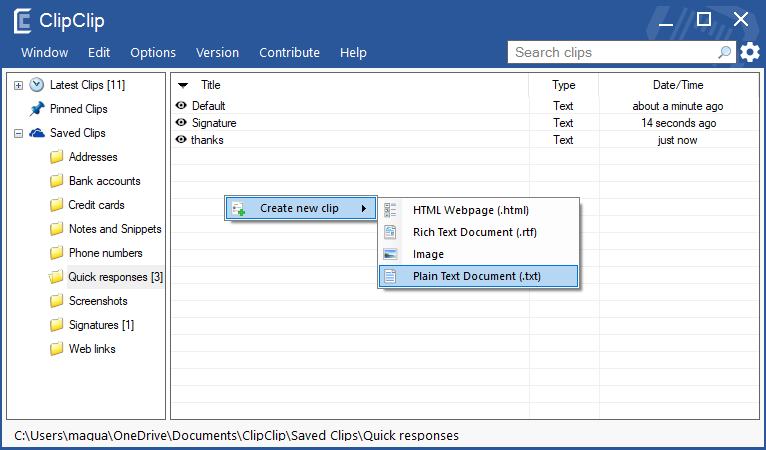Collapse the Saved Clips tree node
Screen dimensions: 766x450
tap(18, 133)
